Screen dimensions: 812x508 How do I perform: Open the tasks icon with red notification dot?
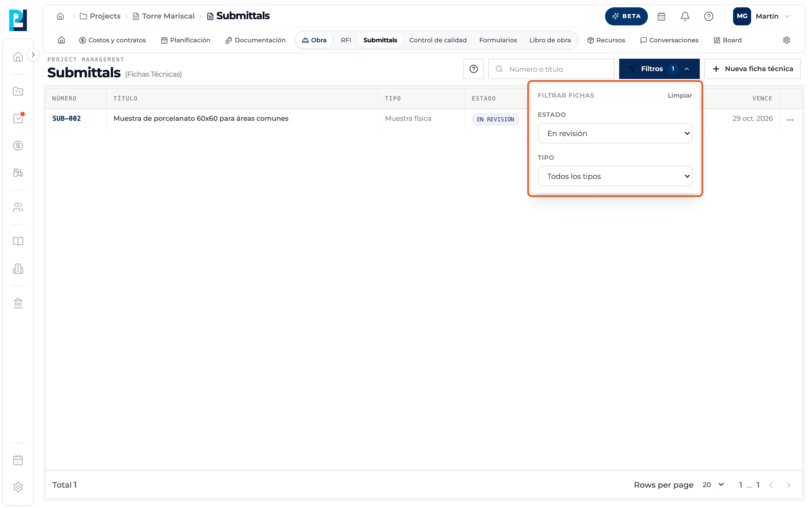pyautogui.click(x=18, y=118)
